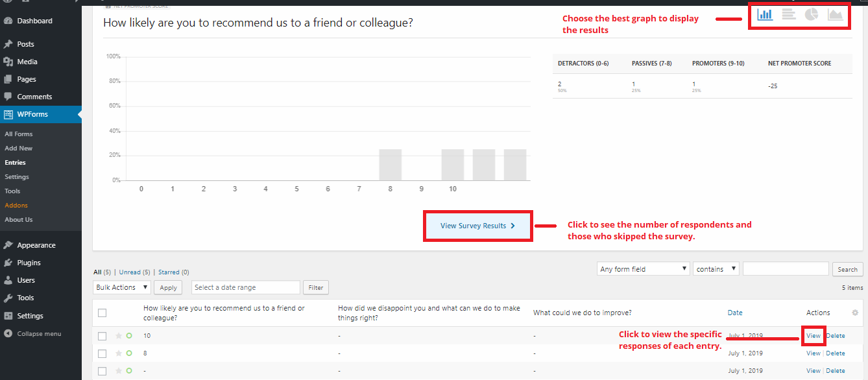Click the promoters count 1
Screen dimensions: 868x380
pos(694,84)
